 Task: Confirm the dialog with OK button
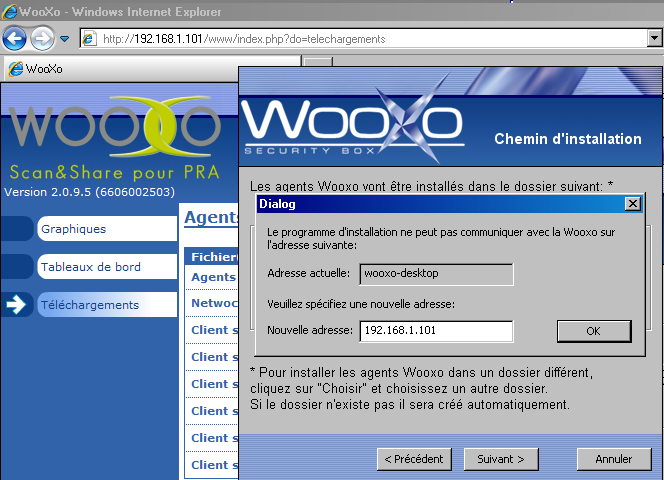click(594, 331)
